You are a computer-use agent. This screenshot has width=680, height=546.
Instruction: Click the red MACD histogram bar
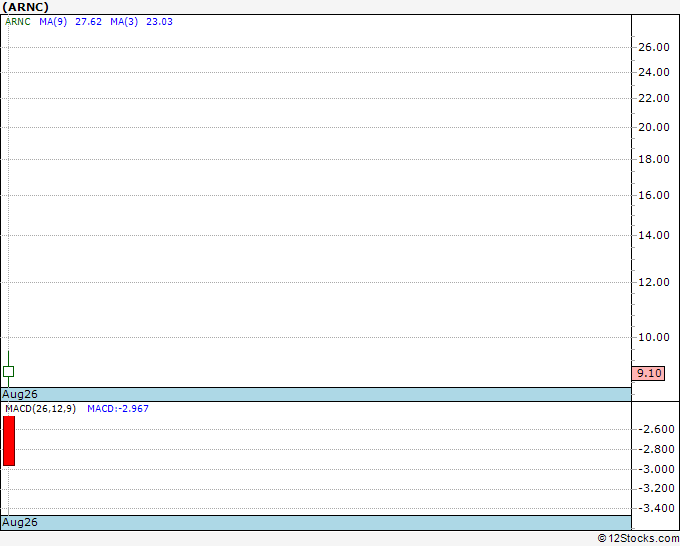(x=9, y=441)
